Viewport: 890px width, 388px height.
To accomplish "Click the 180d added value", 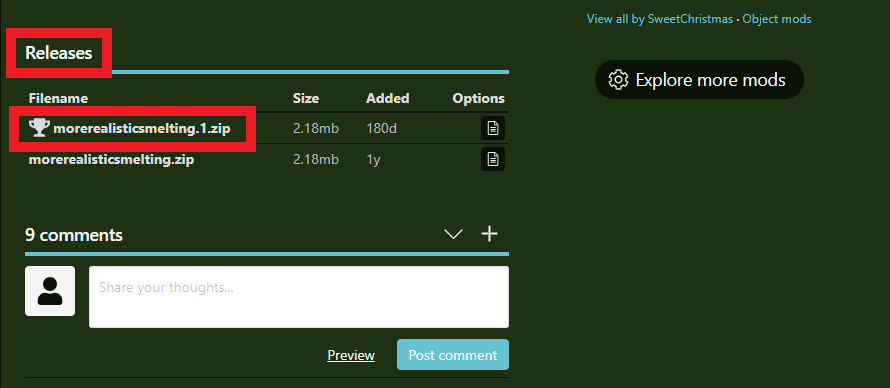I will coord(381,129).
